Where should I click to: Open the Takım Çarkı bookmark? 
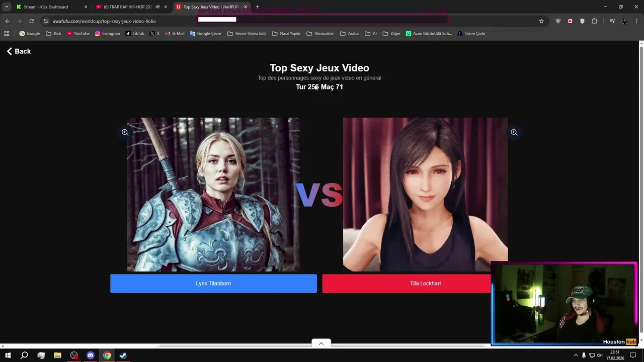(471, 34)
